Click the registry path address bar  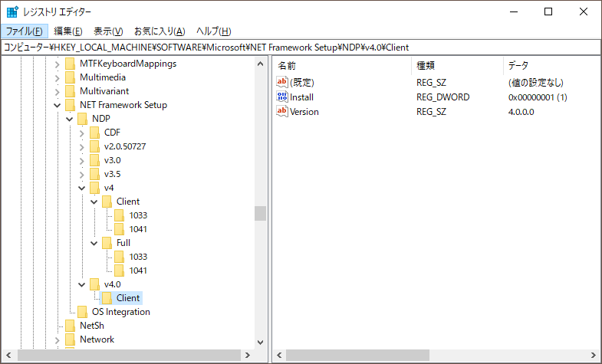(x=300, y=48)
